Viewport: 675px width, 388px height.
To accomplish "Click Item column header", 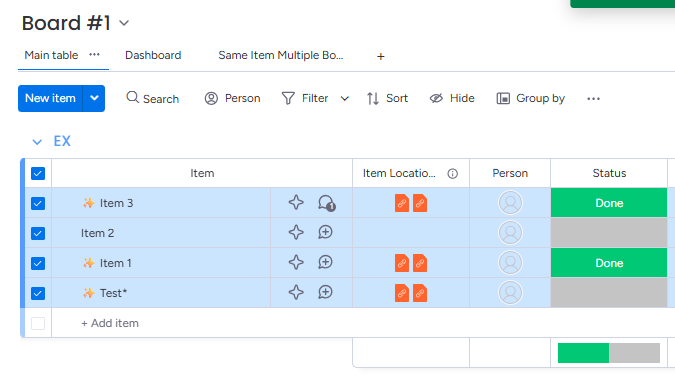I will pos(202,173).
